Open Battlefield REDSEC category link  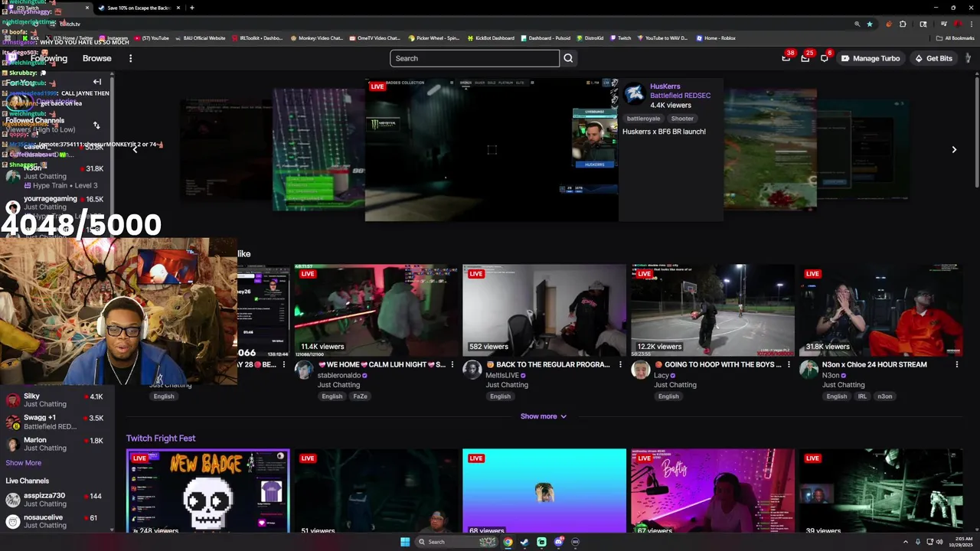[680, 96]
